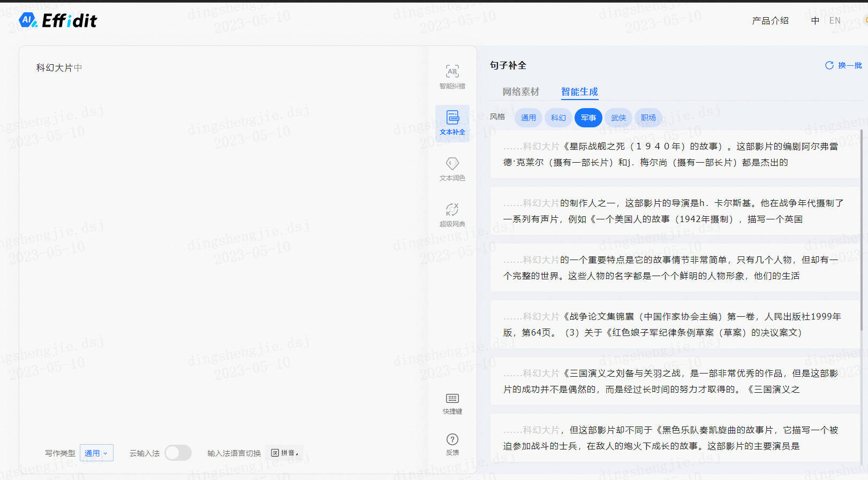Open the 文本润色 text polishing tool
The height and width of the screenshot is (480, 868).
(x=452, y=169)
